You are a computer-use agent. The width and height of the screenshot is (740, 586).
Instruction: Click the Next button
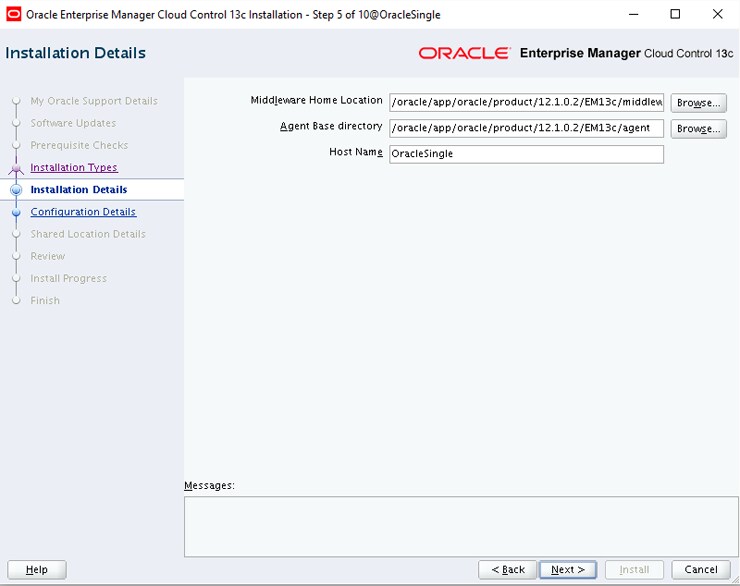[x=568, y=569]
